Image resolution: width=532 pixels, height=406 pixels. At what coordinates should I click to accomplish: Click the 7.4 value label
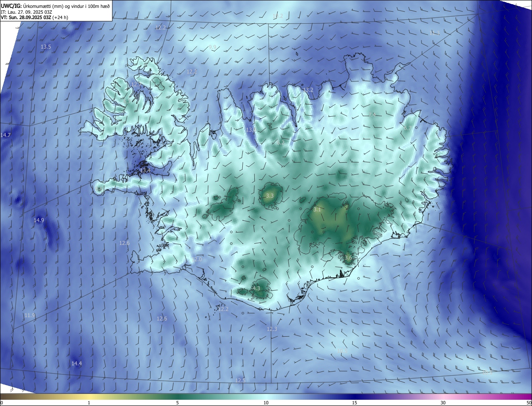click(x=372, y=115)
